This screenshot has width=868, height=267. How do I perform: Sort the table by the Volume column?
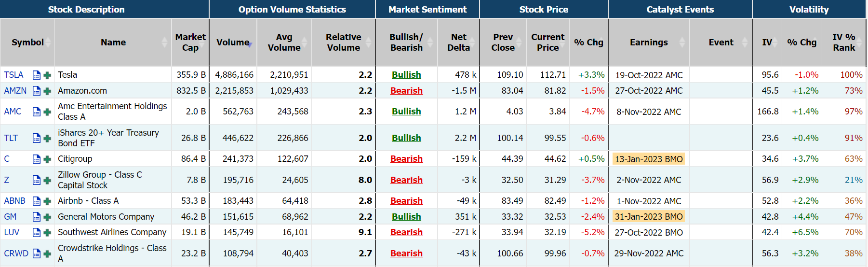233,42
